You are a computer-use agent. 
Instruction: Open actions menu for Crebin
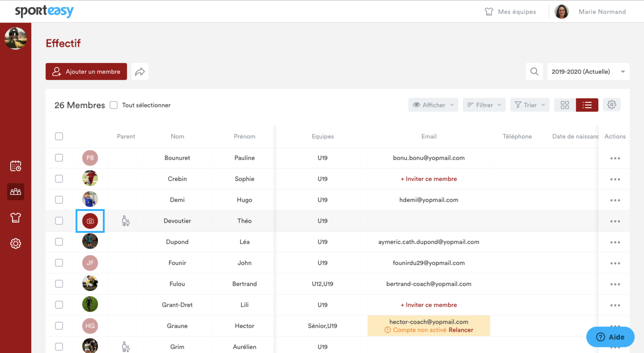coord(615,179)
